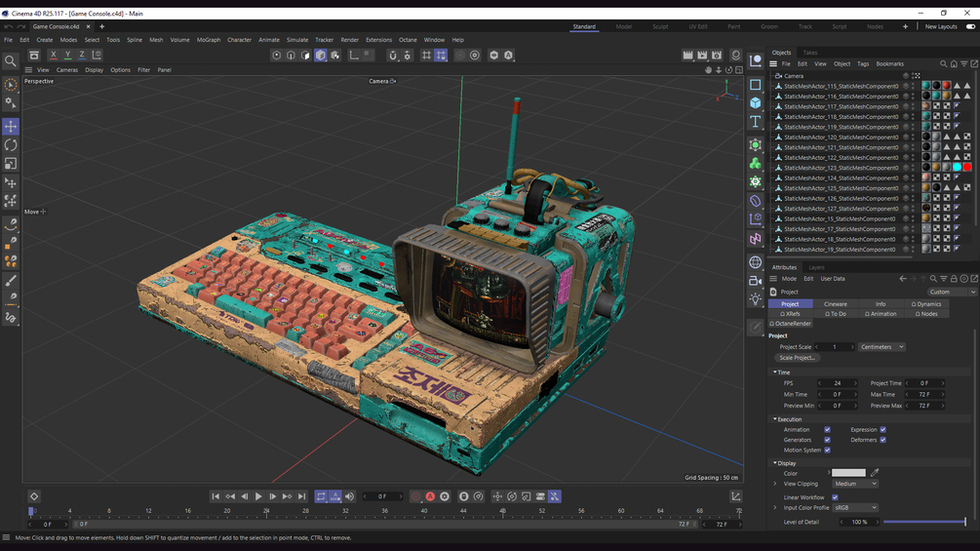The image size is (980, 551).
Task: Open render settings clapperboard gear icon
Action: click(717, 55)
